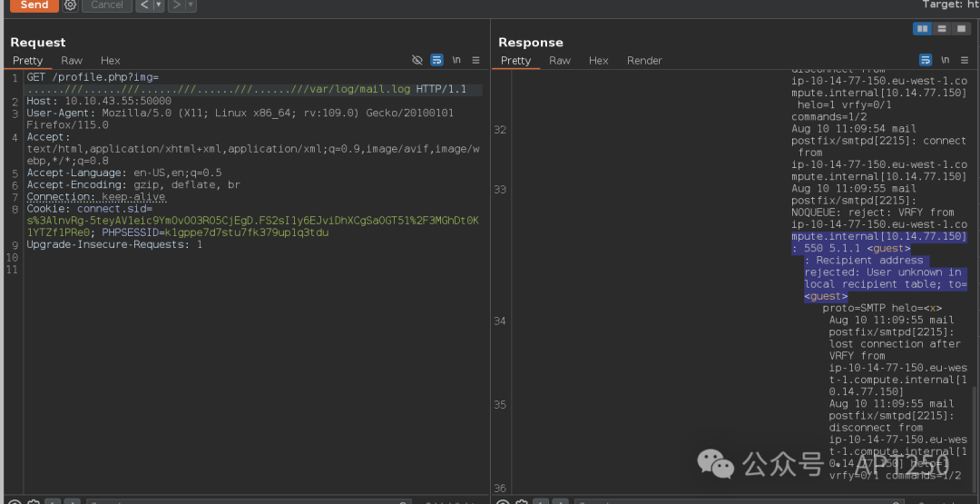Viewport: 980px width, 504px height.
Task: Click the Firefox/115.0 text in the request
Action: pos(67,125)
